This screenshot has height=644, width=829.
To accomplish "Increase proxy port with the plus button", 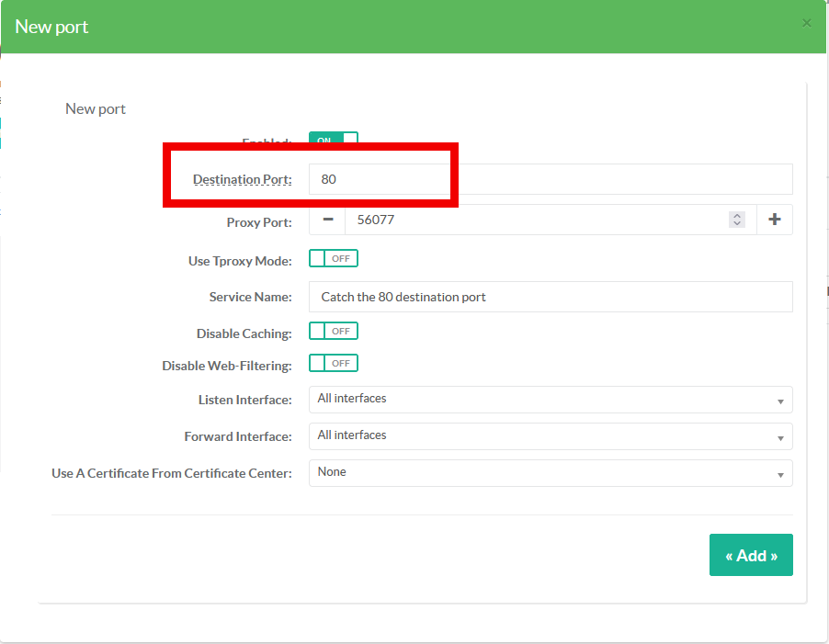I will 774,220.
